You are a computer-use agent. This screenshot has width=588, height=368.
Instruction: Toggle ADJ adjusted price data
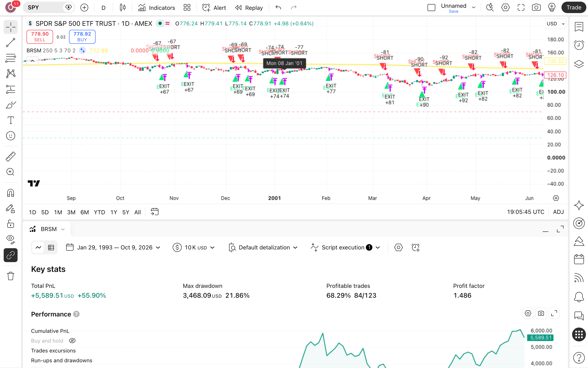pyautogui.click(x=558, y=212)
